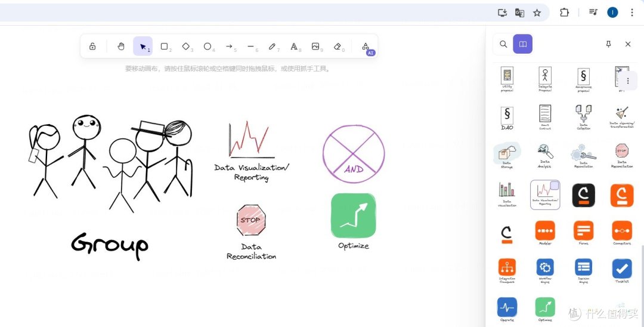Screen dimensions: 644x327
Task: Select the Ellipse shape tool
Action: (x=208, y=47)
